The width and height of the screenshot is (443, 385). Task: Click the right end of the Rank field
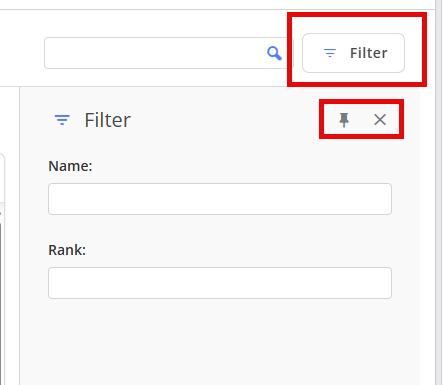[x=380, y=283]
